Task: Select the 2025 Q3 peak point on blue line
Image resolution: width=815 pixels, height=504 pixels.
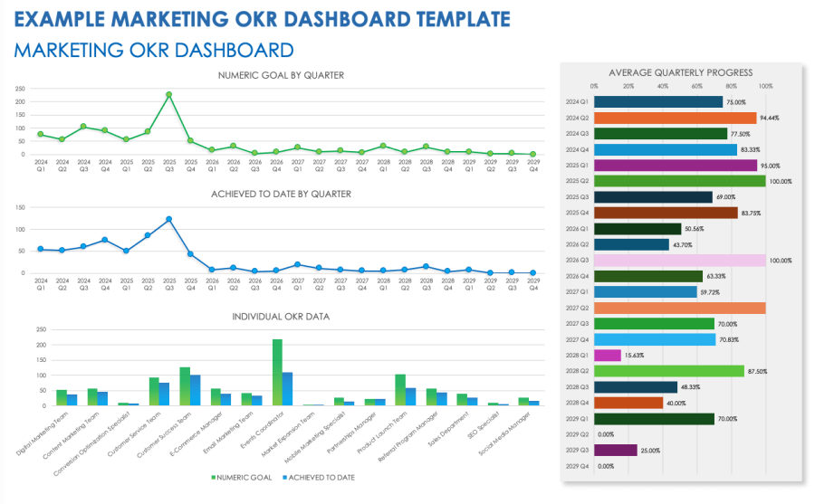Action: (x=168, y=219)
